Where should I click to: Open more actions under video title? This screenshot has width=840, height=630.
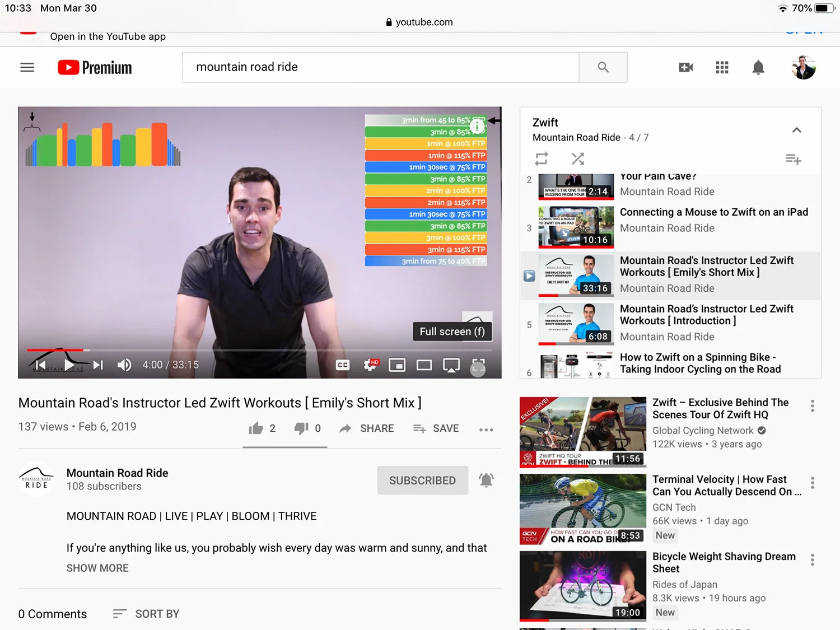click(486, 430)
